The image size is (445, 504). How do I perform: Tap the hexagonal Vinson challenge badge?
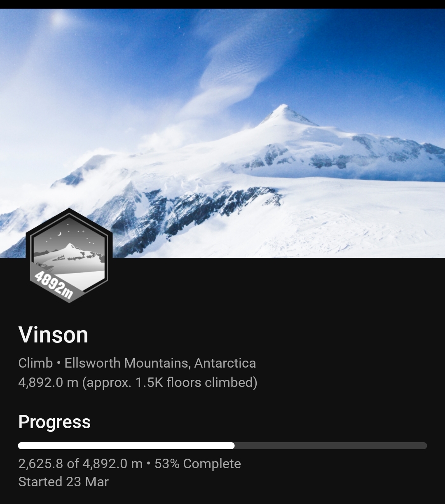click(x=69, y=256)
